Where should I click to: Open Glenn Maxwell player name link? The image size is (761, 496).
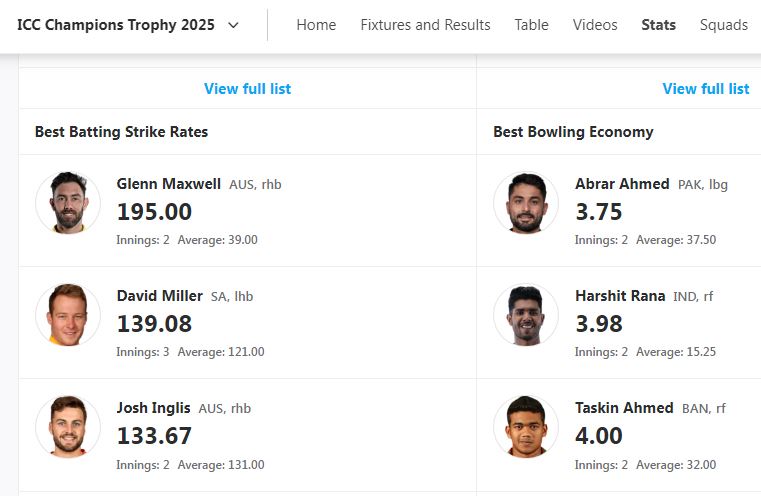(169, 184)
